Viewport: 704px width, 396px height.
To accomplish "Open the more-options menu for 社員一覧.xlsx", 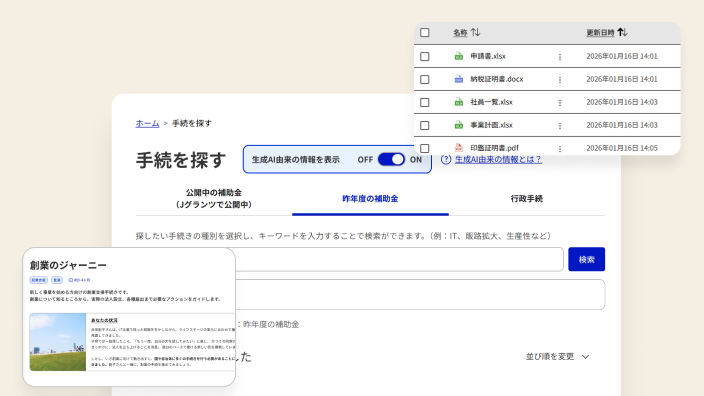I will (x=559, y=102).
